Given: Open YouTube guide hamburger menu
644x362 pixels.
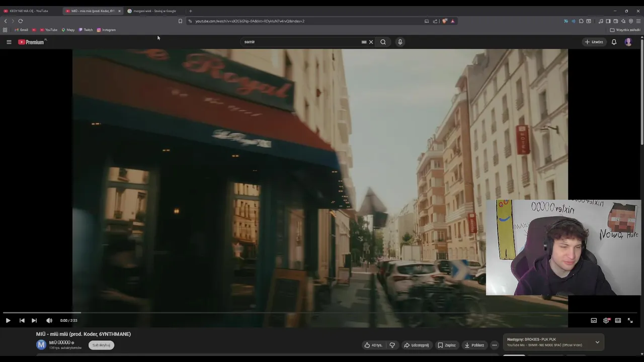Looking at the screenshot, I should tap(9, 42).
